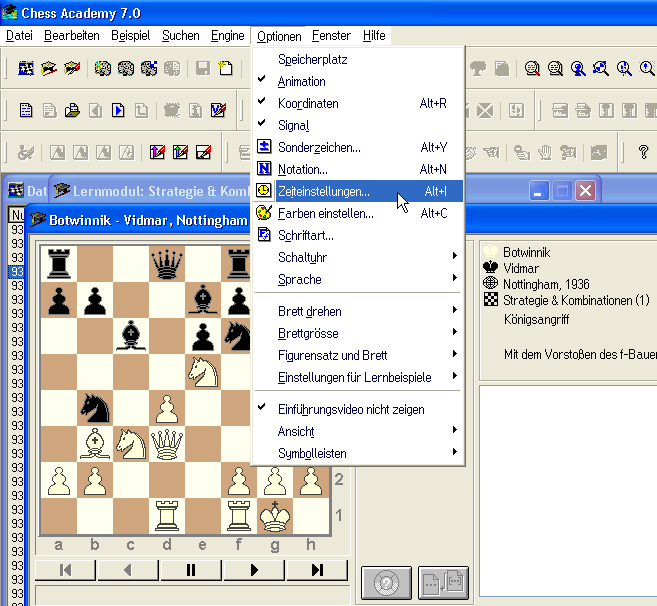Play forward one move button
This screenshot has height=606, width=657.
(254, 570)
